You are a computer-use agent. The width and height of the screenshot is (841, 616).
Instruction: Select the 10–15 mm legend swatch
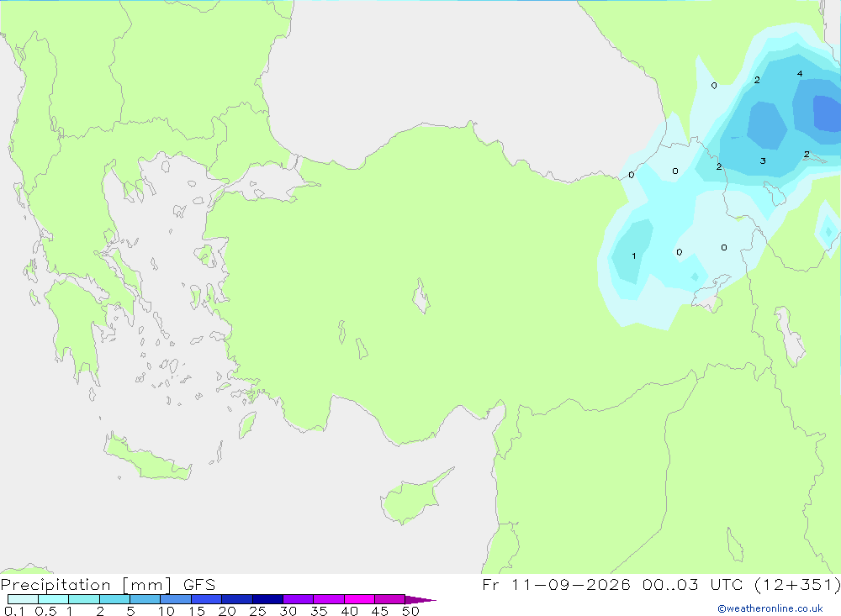[176, 599]
